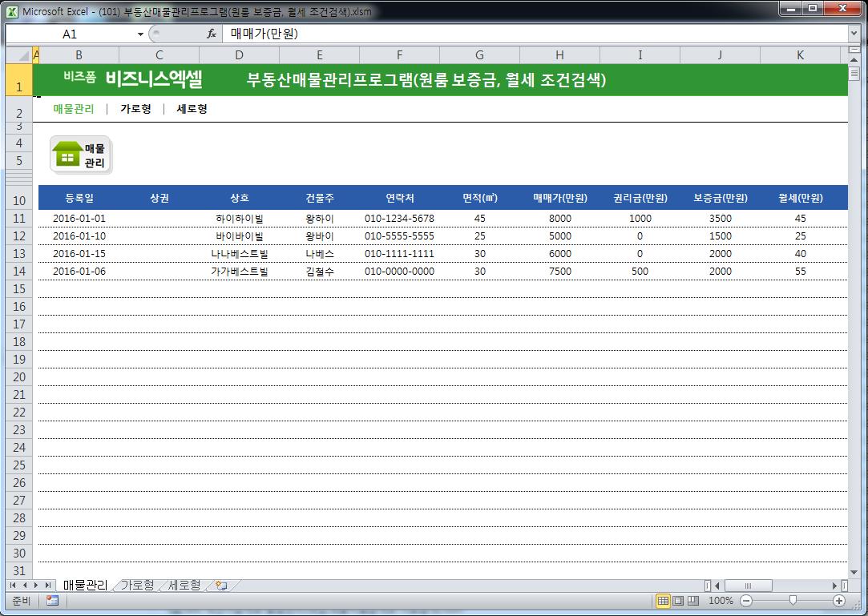Click the Excel application icon in title bar
Image resolution: width=868 pixels, height=616 pixels.
[x=12, y=11]
